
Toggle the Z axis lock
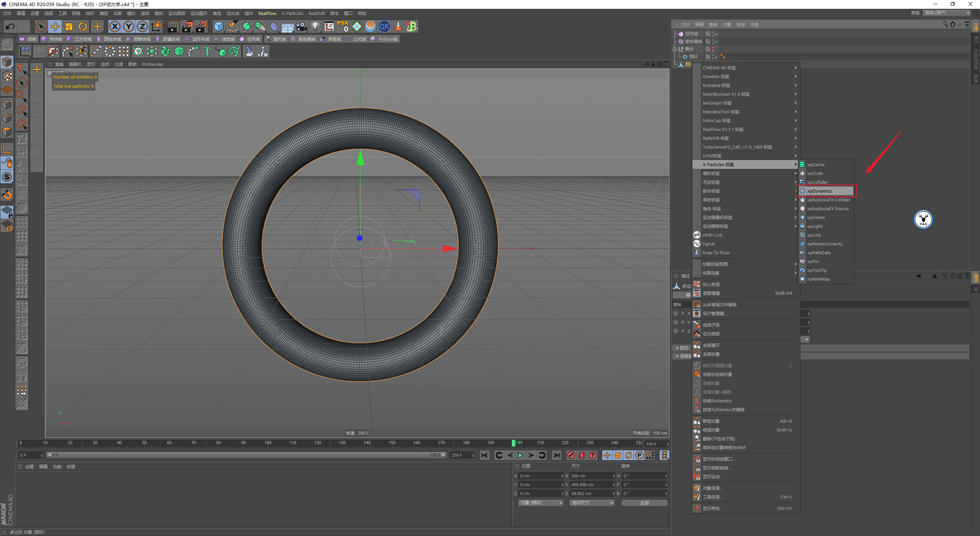(x=142, y=26)
